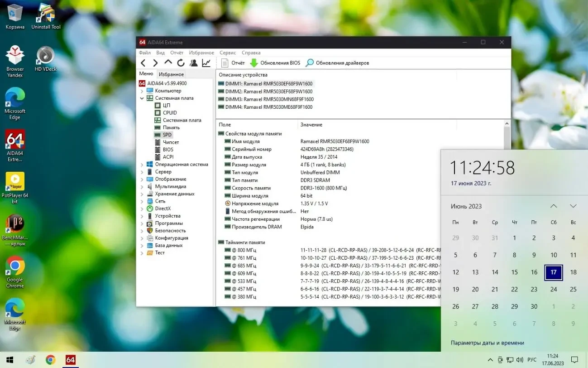This screenshot has height=368, width=588.
Task: Click the green BIOS update arrow icon
Action: pyautogui.click(x=254, y=63)
